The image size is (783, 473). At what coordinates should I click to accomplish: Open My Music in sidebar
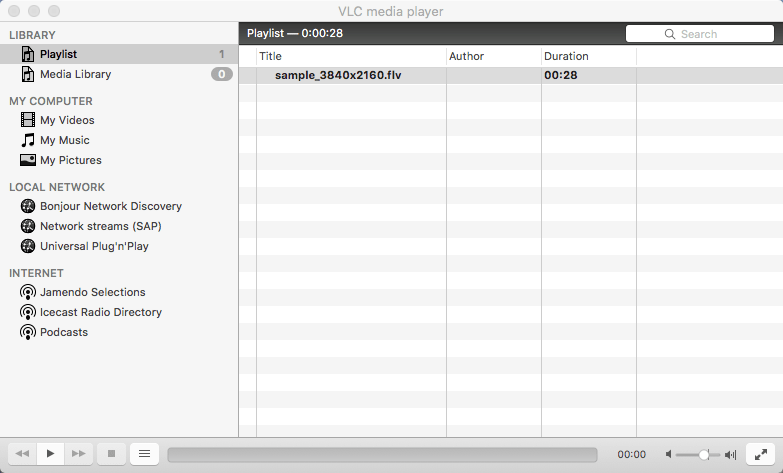coord(64,140)
